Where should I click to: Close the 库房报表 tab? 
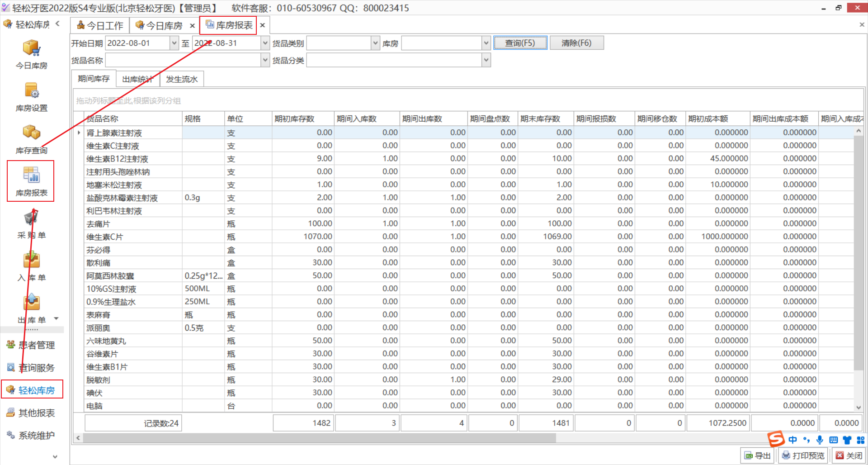262,25
